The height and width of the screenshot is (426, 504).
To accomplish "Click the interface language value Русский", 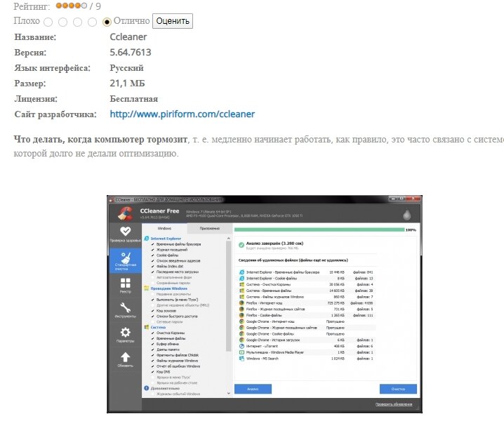I will (126, 68).
